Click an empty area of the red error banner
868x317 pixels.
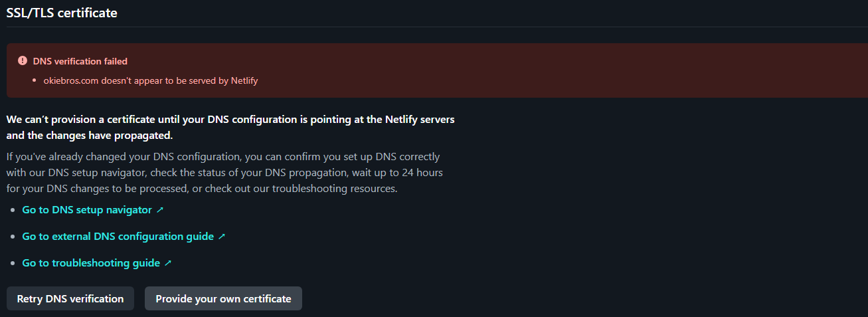[x=531, y=70]
